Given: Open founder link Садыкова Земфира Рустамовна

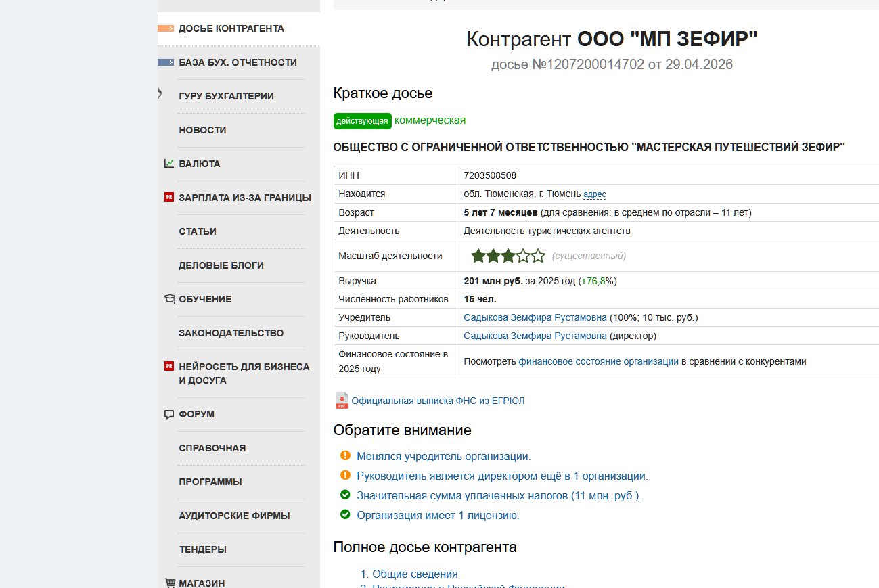Looking at the screenshot, I should (535, 317).
